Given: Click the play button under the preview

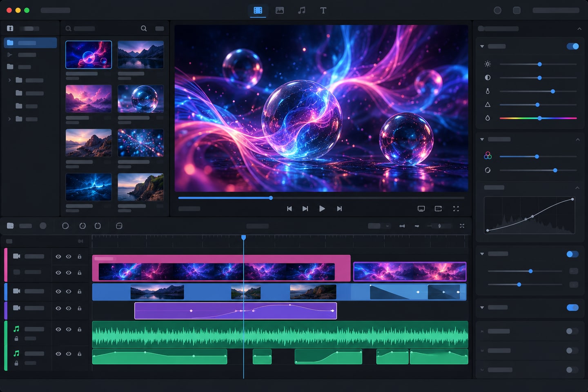Looking at the screenshot, I should click(322, 209).
